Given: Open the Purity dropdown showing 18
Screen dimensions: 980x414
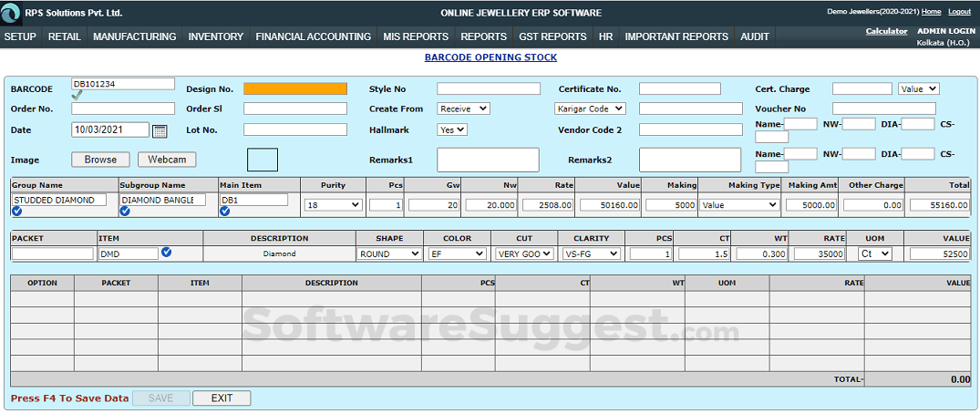Looking at the screenshot, I should pos(333,205).
